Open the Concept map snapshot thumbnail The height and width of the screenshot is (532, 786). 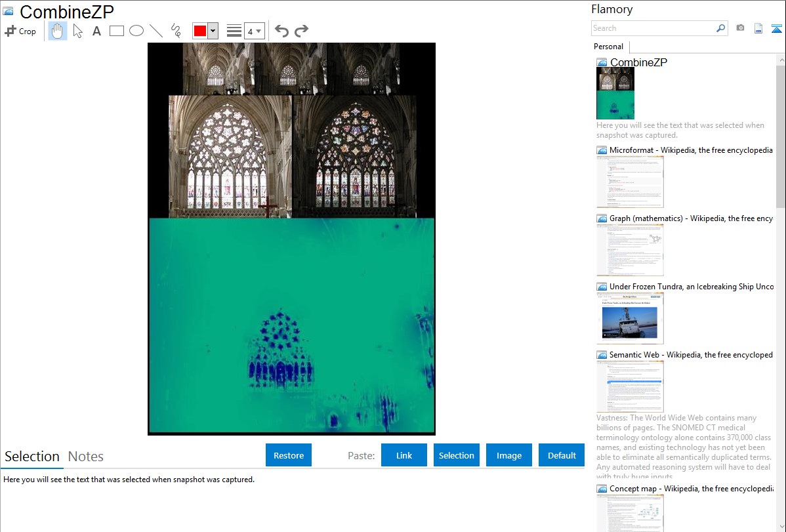[x=630, y=513]
